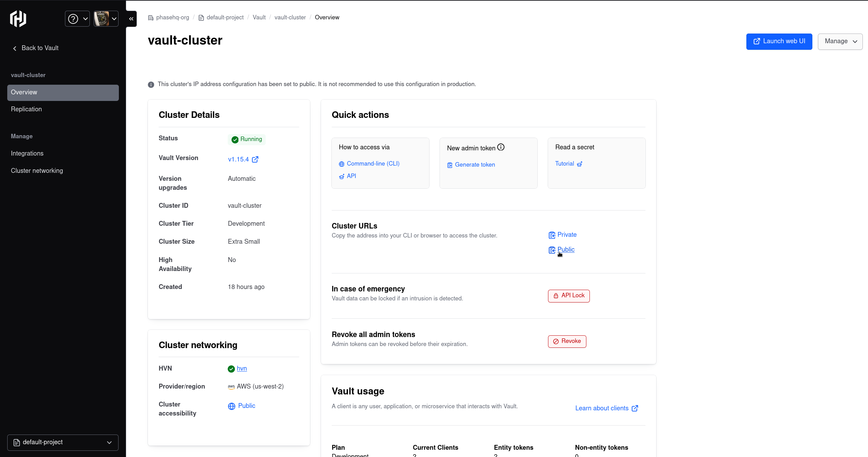This screenshot has height=457, width=868.
Task: Open the default-project selector at the sidebar bottom
Action: (63, 442)
